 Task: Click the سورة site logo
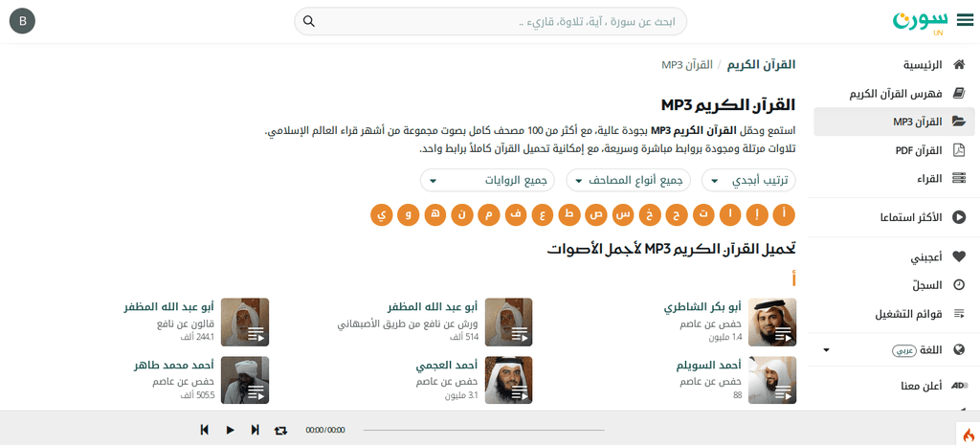[x=920, y=21]
